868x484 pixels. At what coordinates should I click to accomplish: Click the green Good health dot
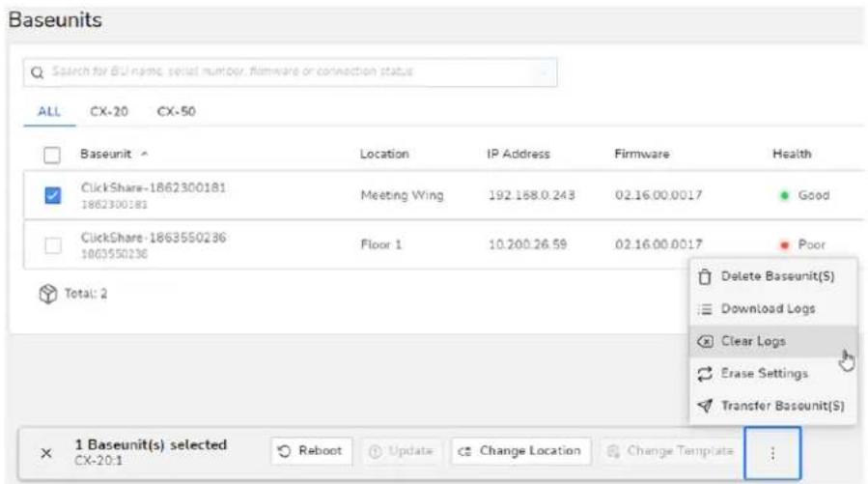784,195
